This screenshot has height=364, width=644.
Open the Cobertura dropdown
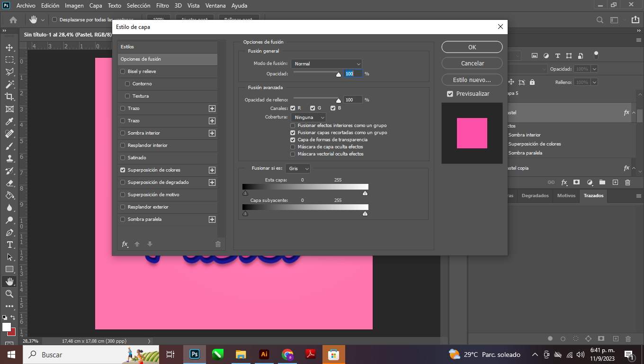click(309, 117)
